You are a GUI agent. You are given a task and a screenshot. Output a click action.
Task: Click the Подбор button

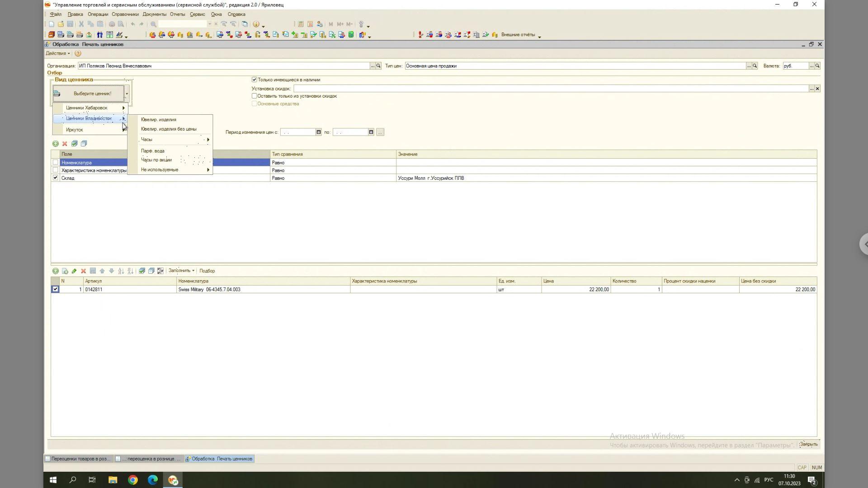(x=207, y=271)
